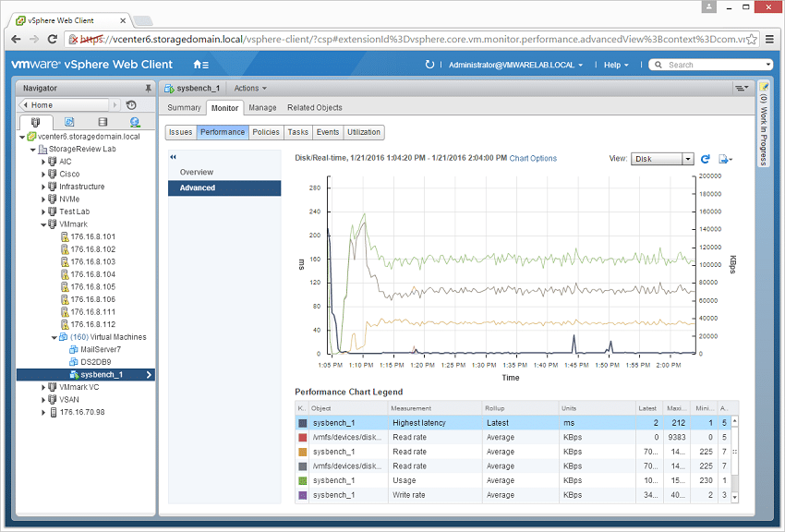
Task: Open the Utilization sub-tab
Action: tap(364, 132)
